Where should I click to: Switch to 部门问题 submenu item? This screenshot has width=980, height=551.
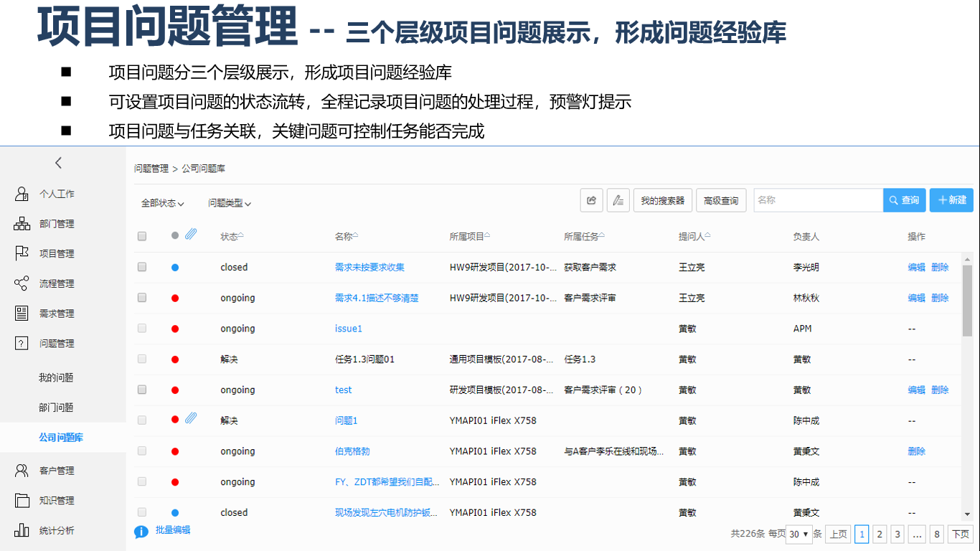(x=56, y=408)
